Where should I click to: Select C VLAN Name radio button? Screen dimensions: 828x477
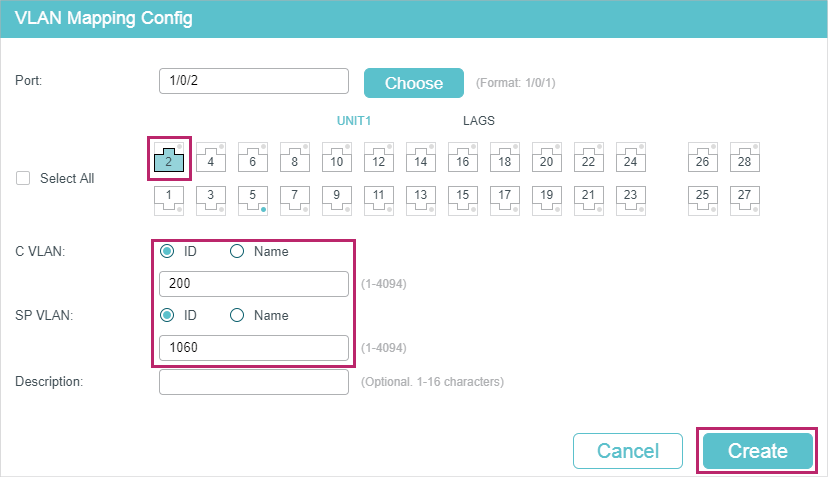(x=237, y=251)
